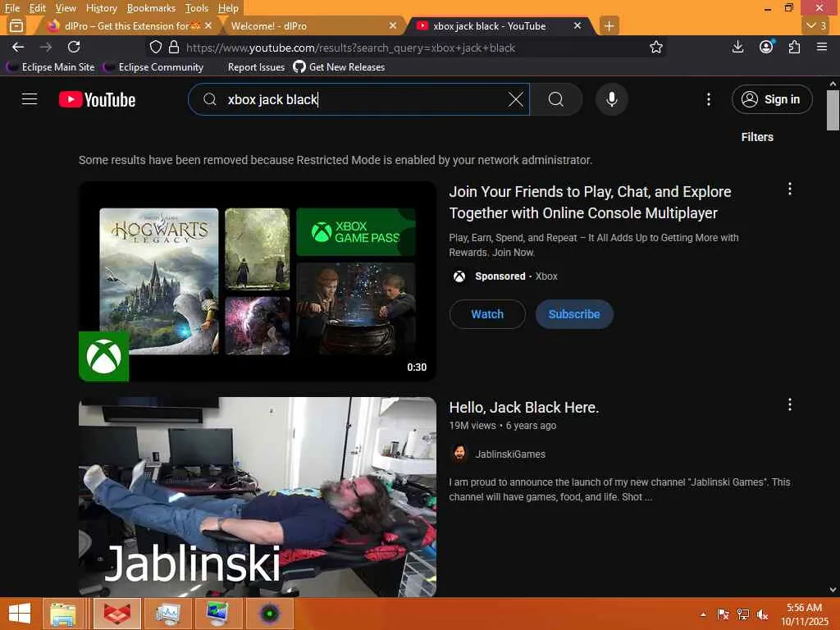
Task: Click JablinskiGames channel avatar
Action: point(459,454)
